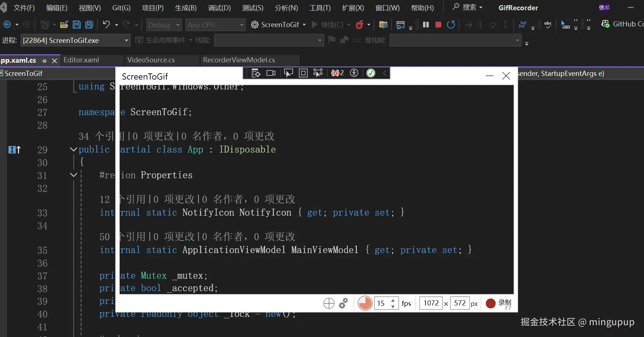This screenshot has height=337, width=644.
Task: Undo the last action in Visual Studio
Action: click(x=106, y=24)
